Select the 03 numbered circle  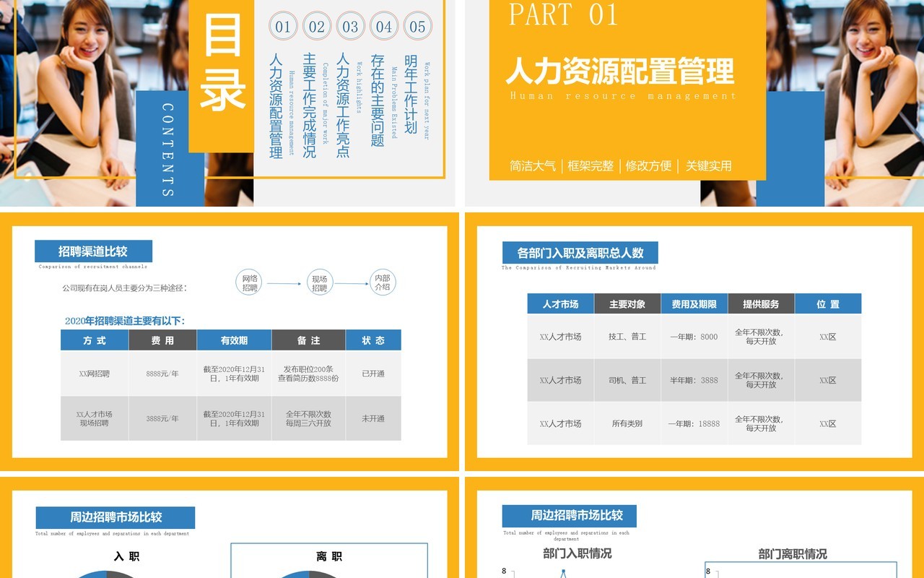coord(350,27)
